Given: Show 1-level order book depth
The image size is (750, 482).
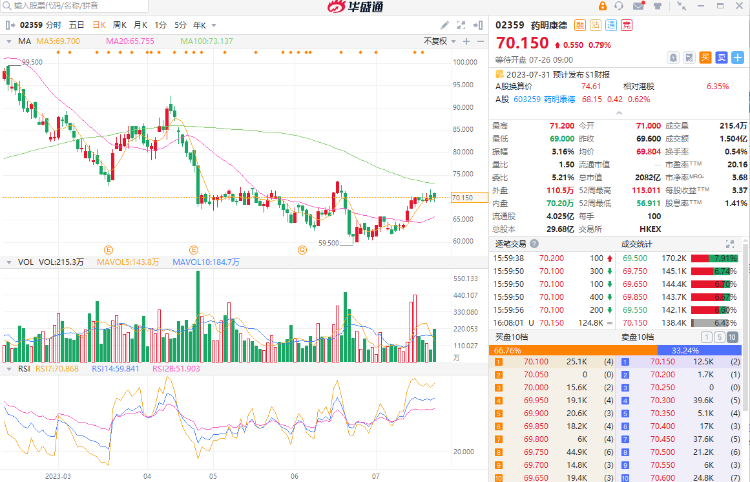Looking at the screenshot, I should pos(706,337).
